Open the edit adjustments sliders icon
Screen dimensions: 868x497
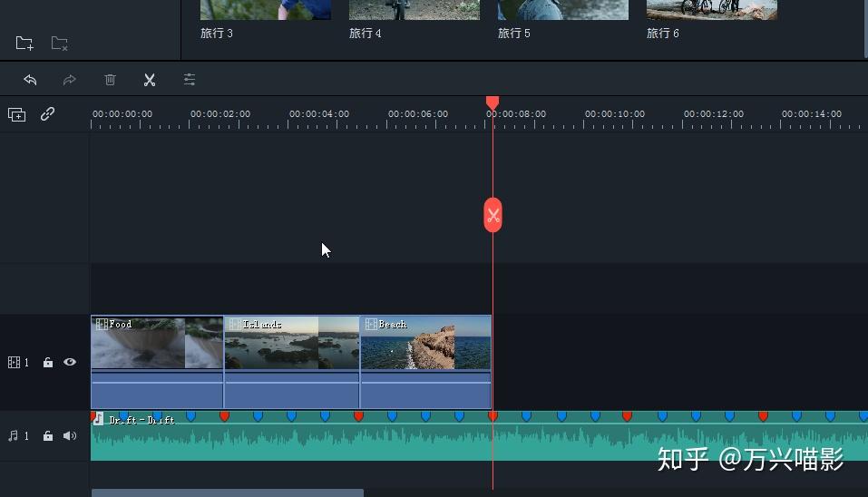190,80
